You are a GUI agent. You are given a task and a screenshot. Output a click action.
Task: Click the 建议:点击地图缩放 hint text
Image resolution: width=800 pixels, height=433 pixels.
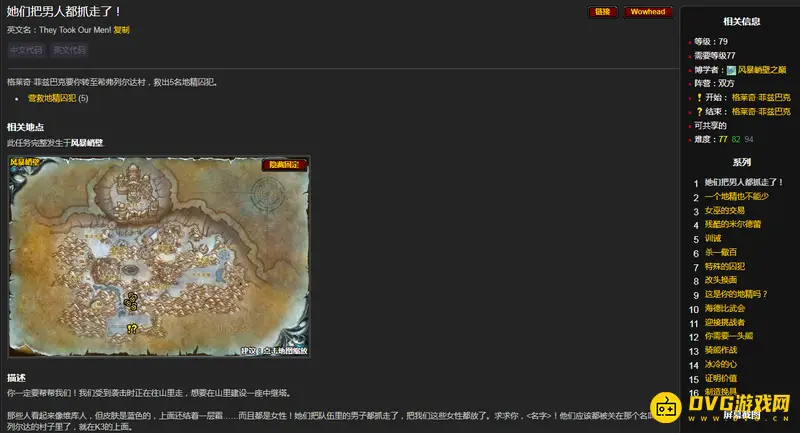pos(274,350)
